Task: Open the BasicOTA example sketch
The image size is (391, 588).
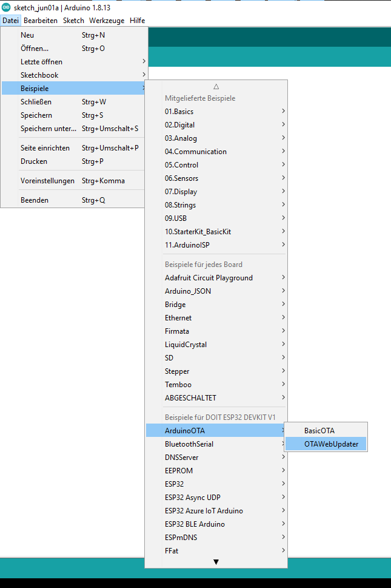Action: [319, 431]
